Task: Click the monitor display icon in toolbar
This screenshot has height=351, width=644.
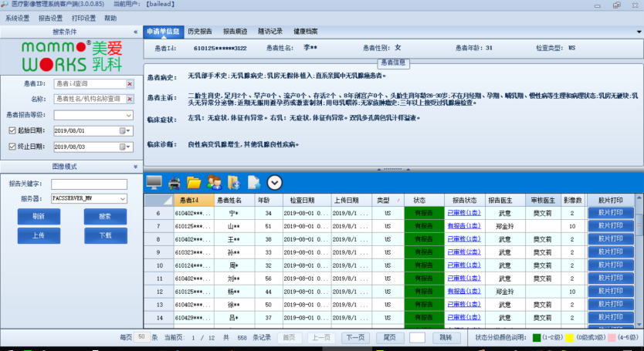Action: coord(154,182)
